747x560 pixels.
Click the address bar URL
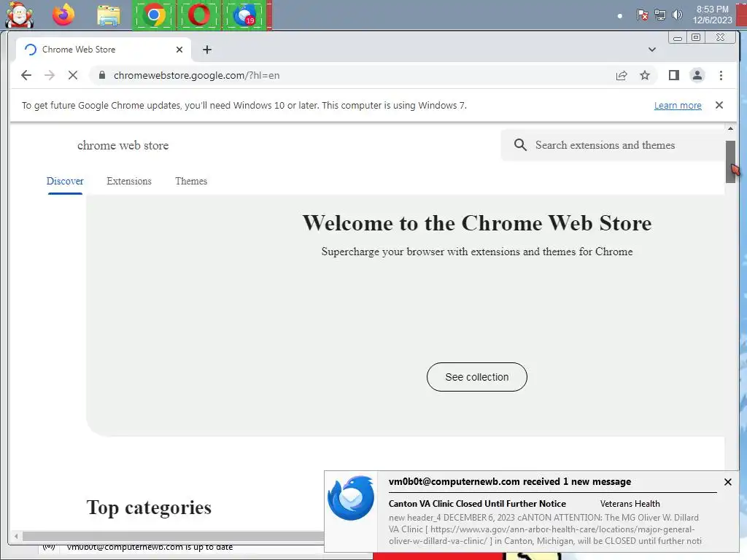pos(196,75)
